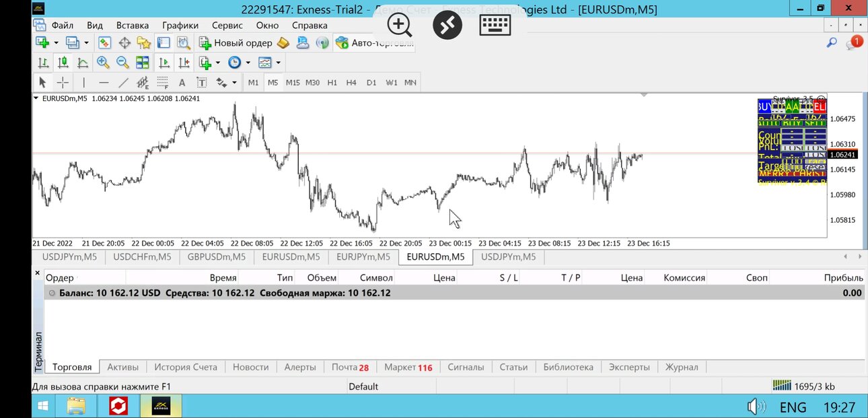Select the text label T tool

point(201,82)
